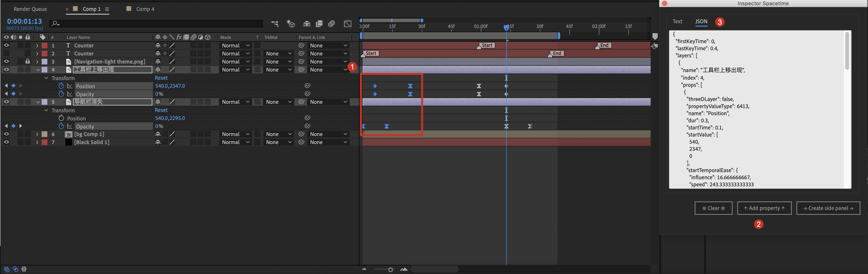This screenshot has width=868, height=274.
Task: Toggle Transfer Controls pane icon at bottom left
Action: pyautogui.click(x=15, y=269)
